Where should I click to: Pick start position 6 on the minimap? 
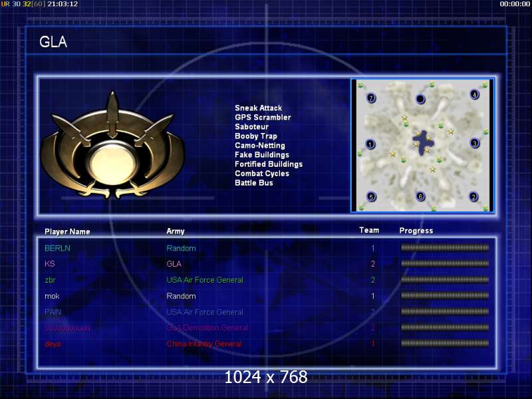pyautogui.click(x=420, y=196)
